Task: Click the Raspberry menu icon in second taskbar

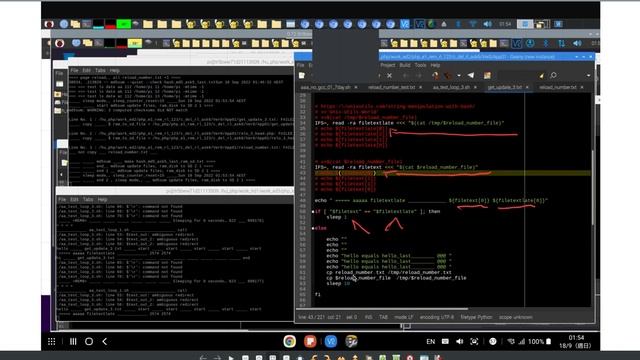Action: click(x=60, y=43)
